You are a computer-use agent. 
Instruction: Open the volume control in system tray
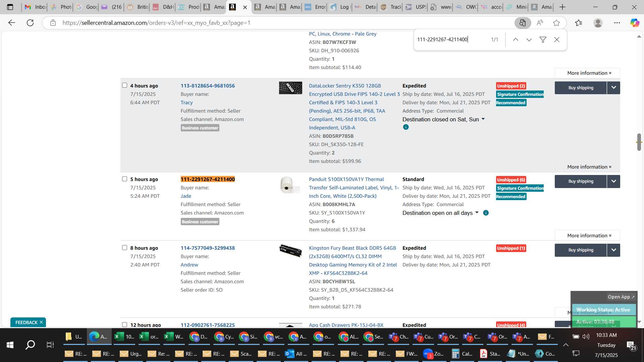pyautogui.click(x=586, y=337)
